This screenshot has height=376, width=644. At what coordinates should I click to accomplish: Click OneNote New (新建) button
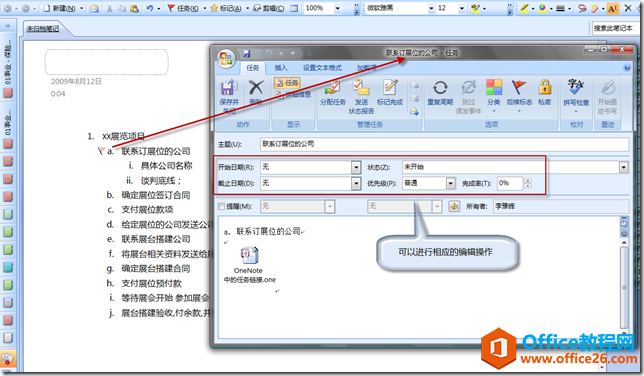click(x=59, y=8)
